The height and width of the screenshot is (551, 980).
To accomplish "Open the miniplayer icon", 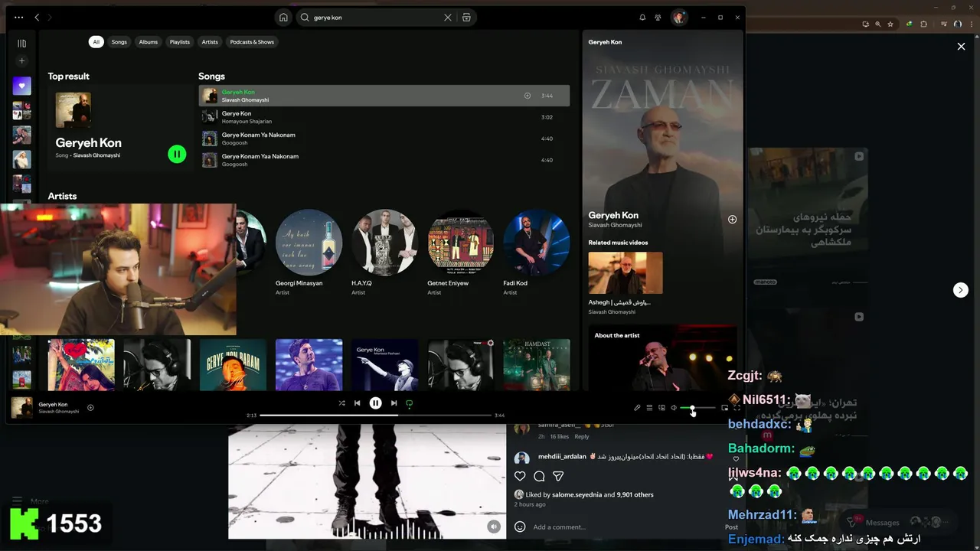I will pos(725,407).
